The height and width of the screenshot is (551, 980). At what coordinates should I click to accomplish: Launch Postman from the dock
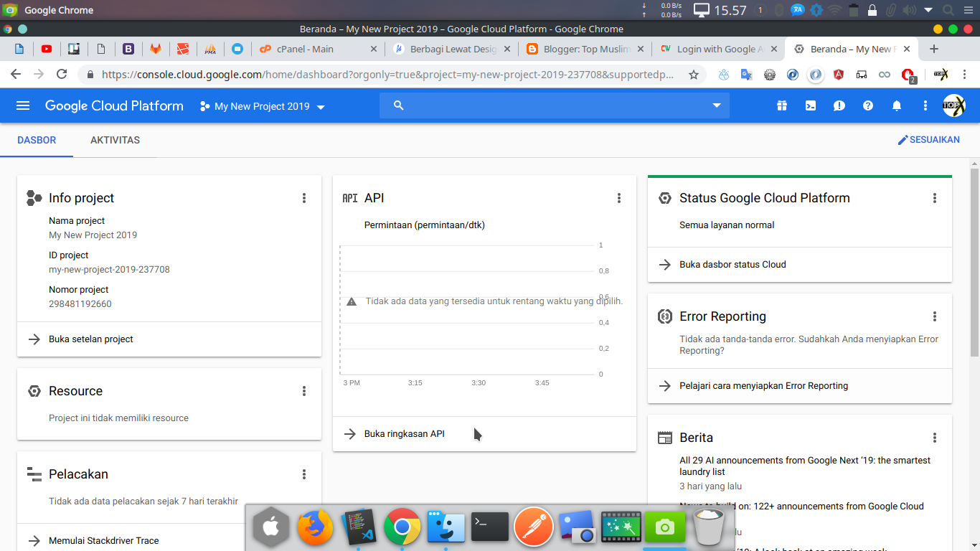coord(533,529)
